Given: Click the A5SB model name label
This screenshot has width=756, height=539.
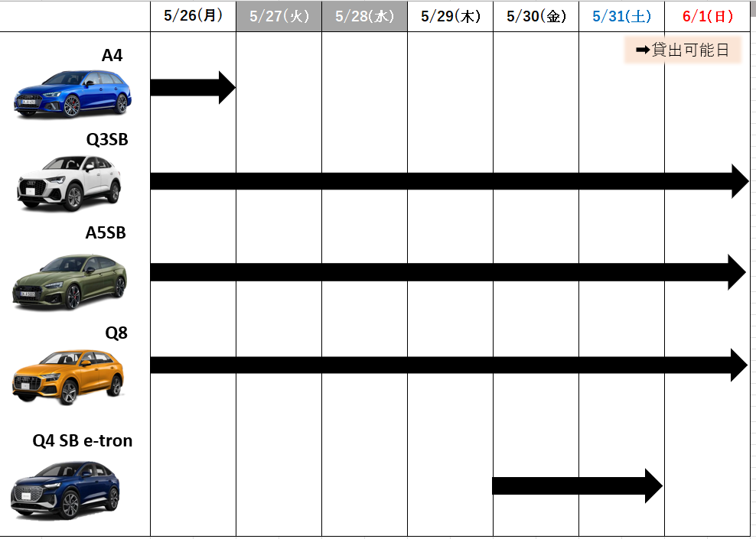Looking at the screenshot, I should click(105, 233).
